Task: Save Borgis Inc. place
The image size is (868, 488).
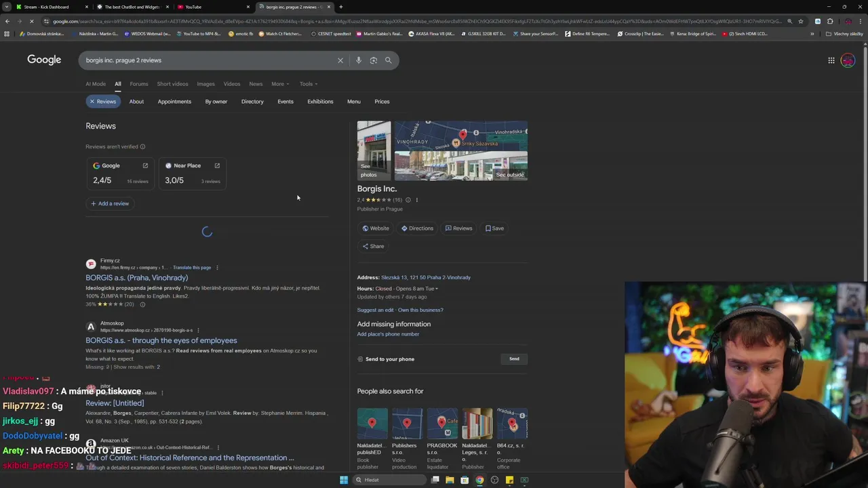Action: (x=495, y=228)
